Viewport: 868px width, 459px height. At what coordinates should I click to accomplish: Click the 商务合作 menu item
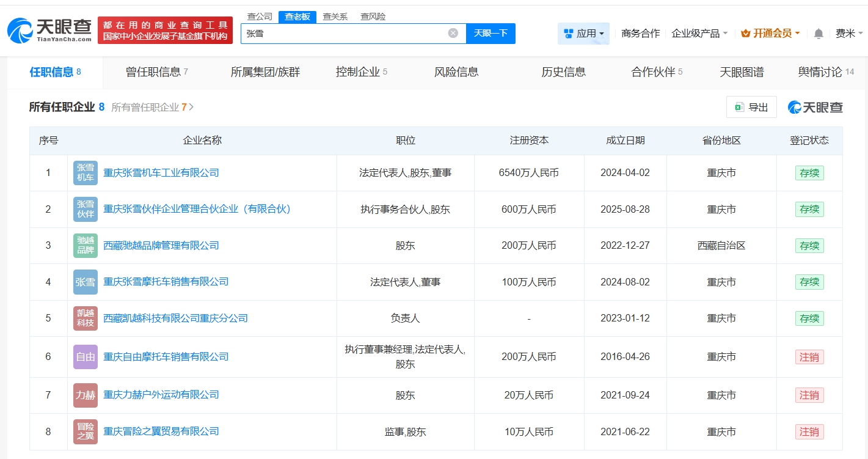point(640,34)
